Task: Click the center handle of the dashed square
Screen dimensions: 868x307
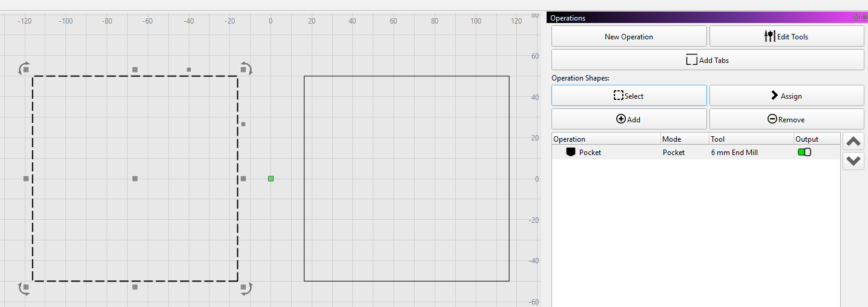Action: [x=135, y=179]
